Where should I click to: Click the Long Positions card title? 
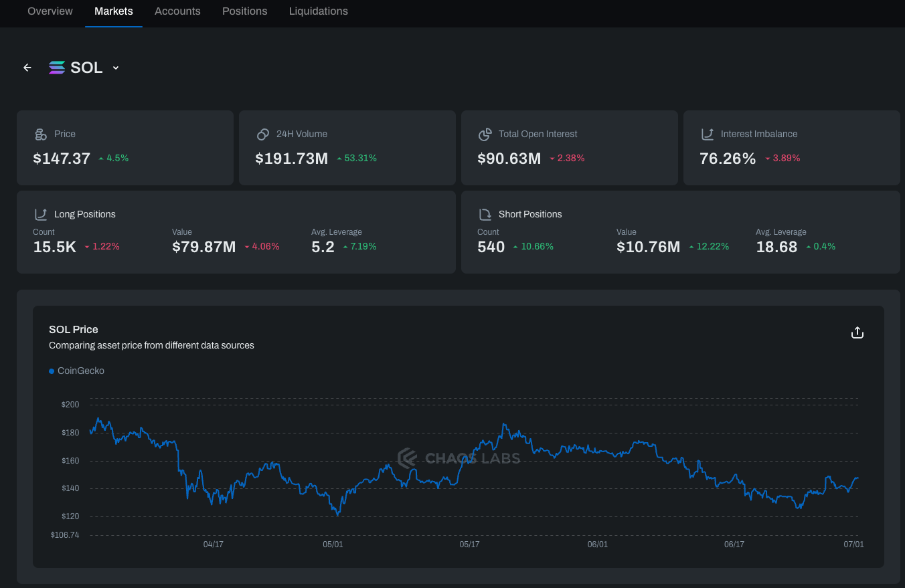pyautogui.click(x=85, y=215)
